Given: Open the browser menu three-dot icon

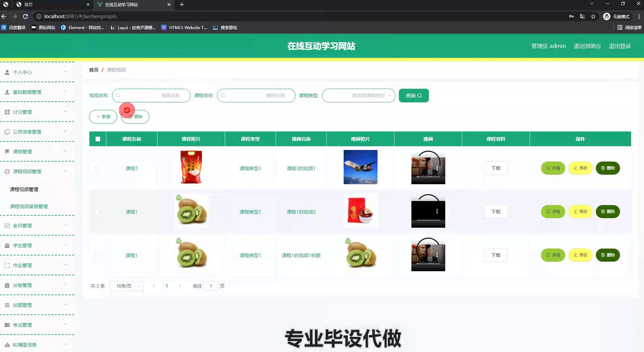Looking at the screenshot, I should pos(639,16).
